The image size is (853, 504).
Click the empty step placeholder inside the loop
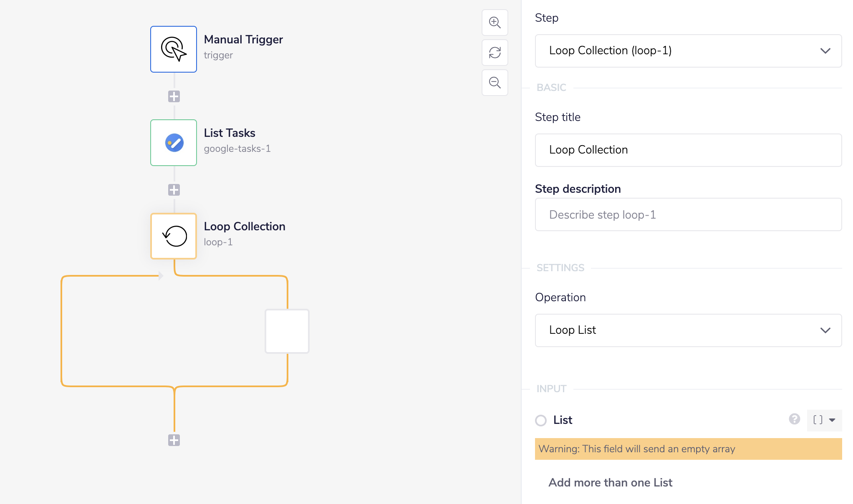[x=287, y=331]
